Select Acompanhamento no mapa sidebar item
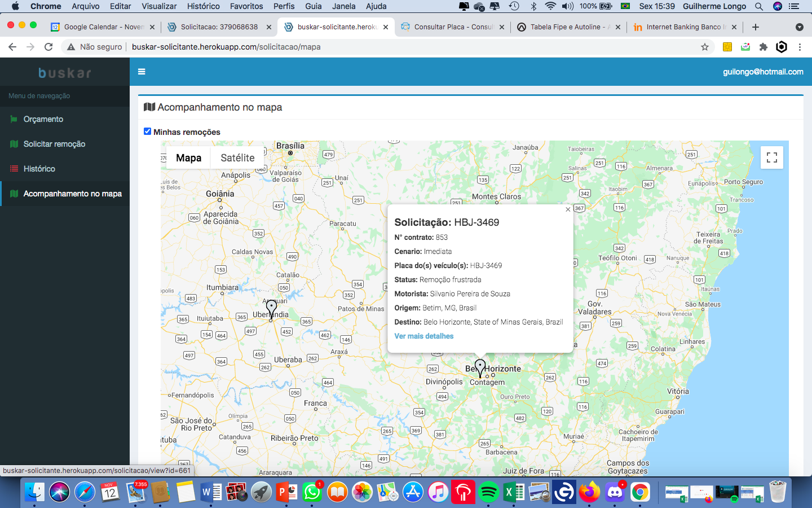The height and width of the screenshot is (508, 812). tap(65, 194)
